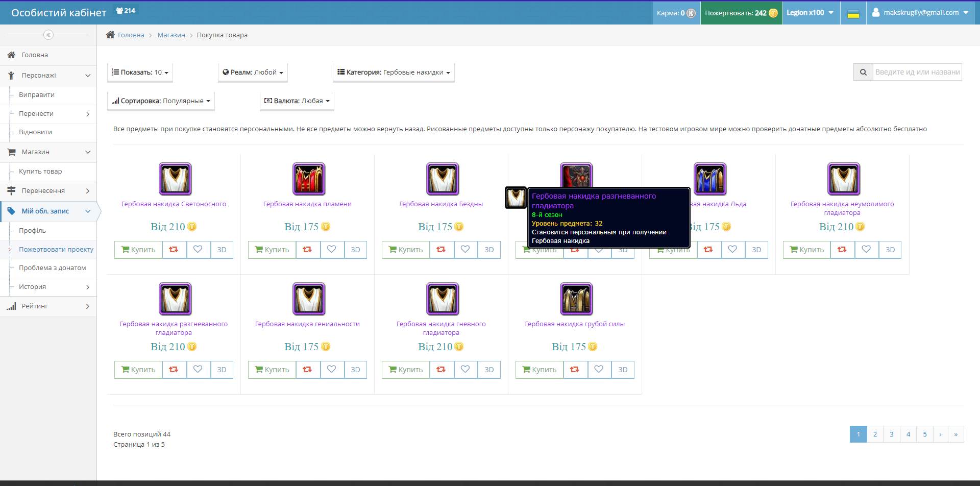Click retweet icon for накидка грубой силы
980x486 pixels.
click(575, 370)
